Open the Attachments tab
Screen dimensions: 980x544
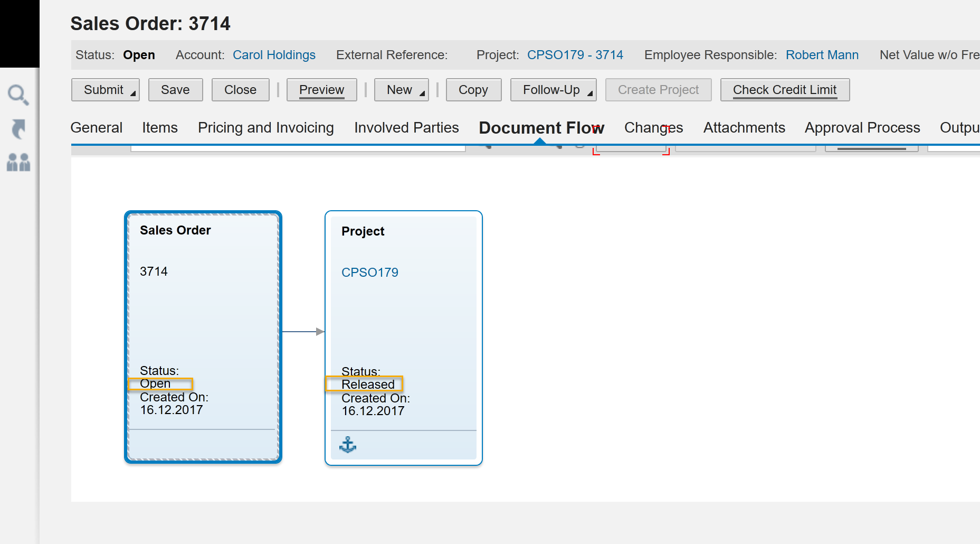pos(744,128)
